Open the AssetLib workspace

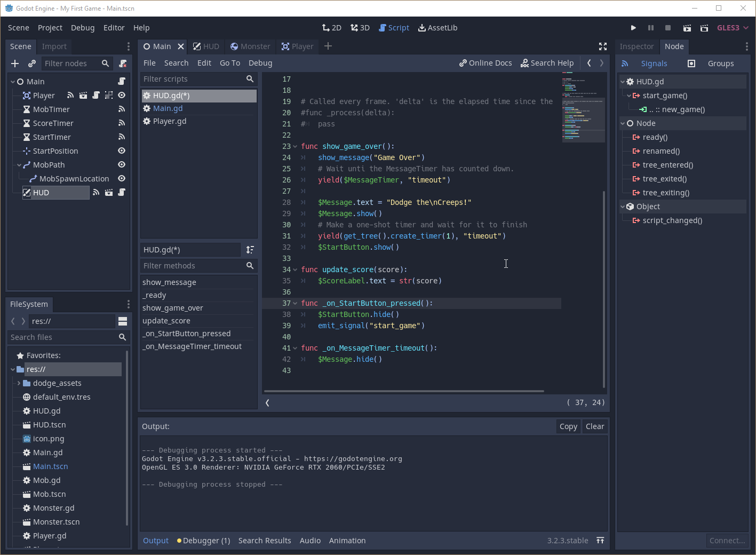[x=437, y=28]
